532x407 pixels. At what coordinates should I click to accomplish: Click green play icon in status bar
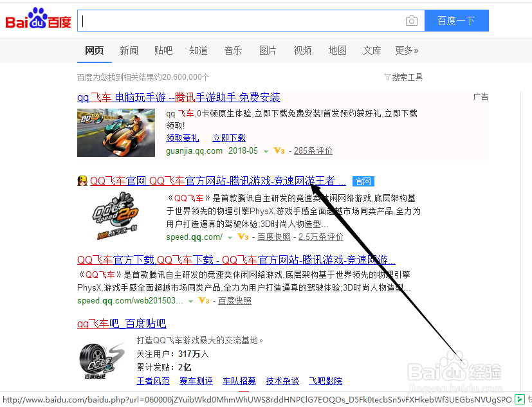(x=519, y=399)
